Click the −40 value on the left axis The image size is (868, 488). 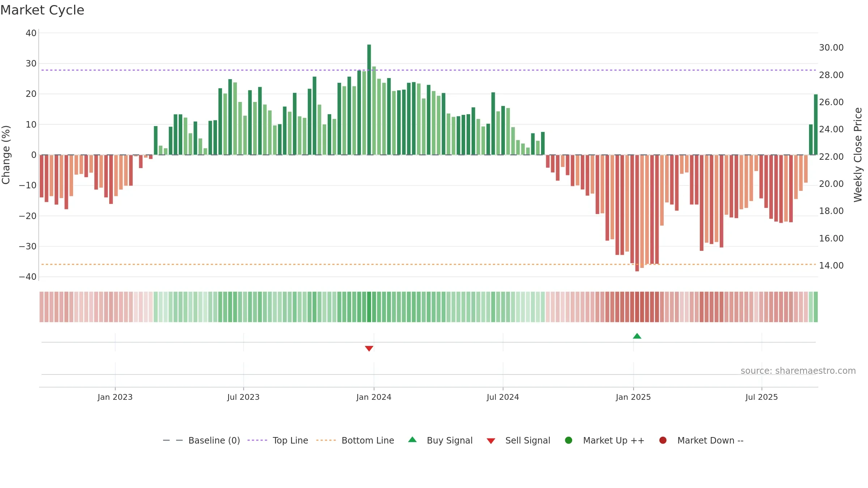(28, 277)
